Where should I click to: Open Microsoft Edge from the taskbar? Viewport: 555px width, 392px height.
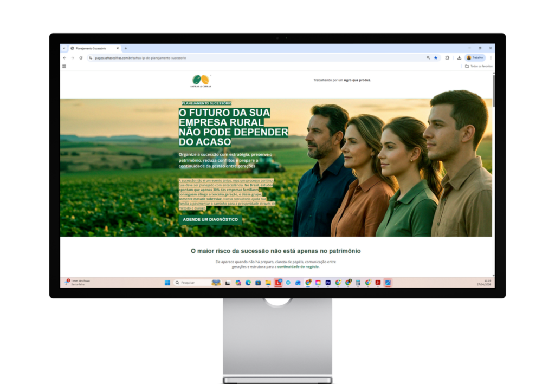click(248, 282)
